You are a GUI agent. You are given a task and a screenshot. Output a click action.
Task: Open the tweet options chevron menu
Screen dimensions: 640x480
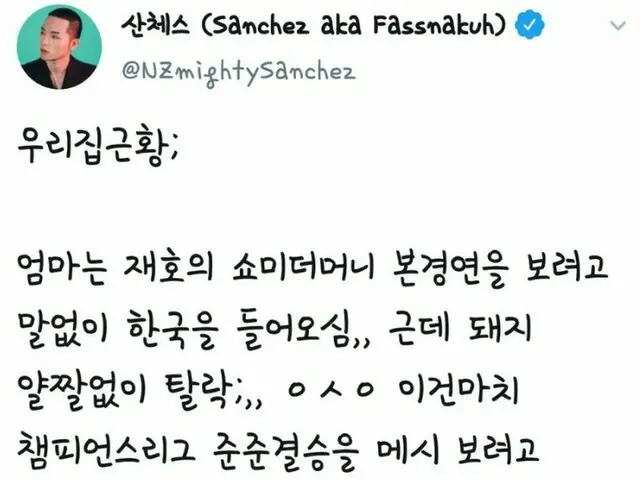pos(618,26)
